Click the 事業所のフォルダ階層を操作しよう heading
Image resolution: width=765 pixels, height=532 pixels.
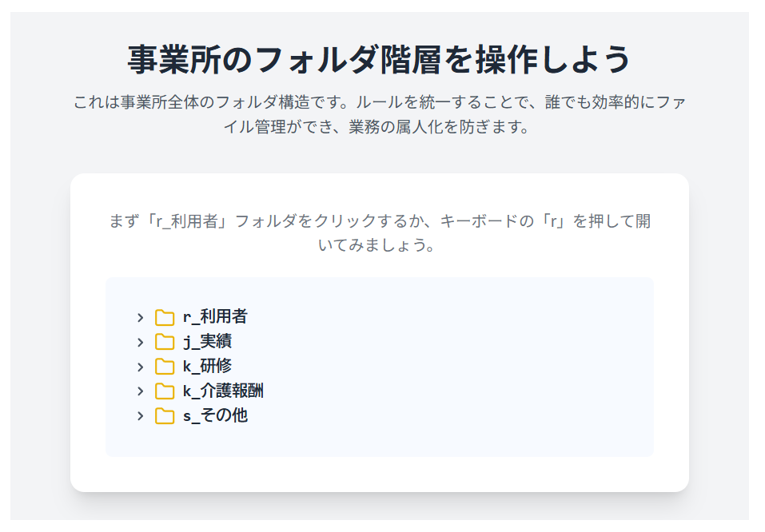click(380, 59)
